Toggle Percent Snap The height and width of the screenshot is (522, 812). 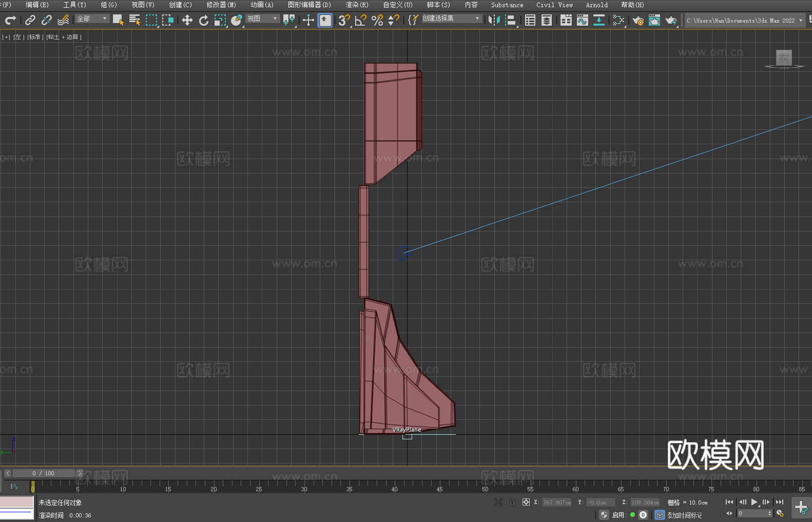pos(377,20)
